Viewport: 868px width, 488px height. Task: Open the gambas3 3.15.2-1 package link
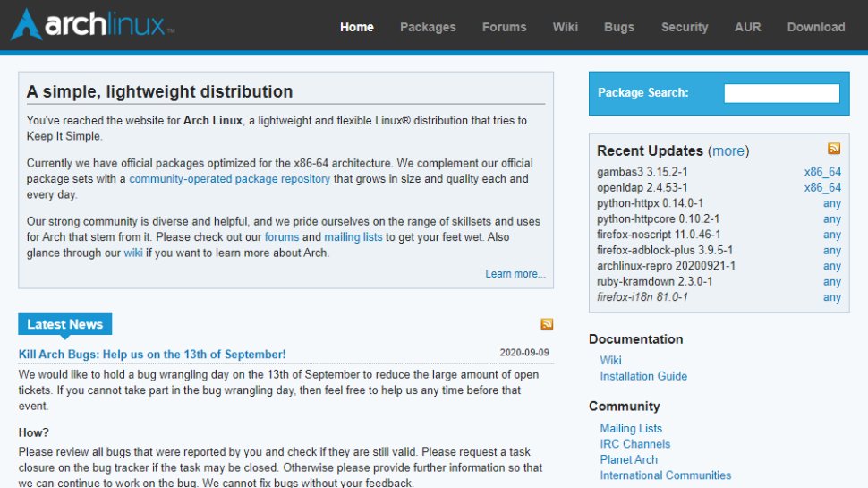click(642, 172)
